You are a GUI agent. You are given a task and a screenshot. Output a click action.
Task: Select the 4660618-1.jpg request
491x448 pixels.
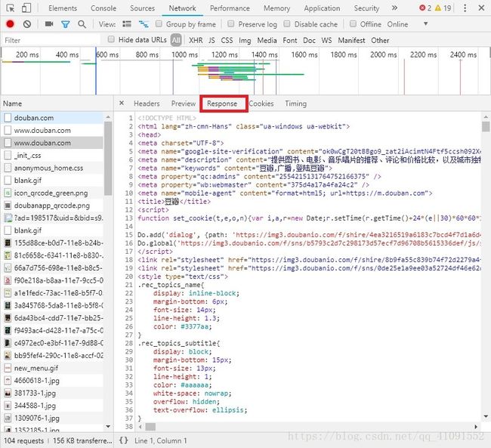[53, 380]
